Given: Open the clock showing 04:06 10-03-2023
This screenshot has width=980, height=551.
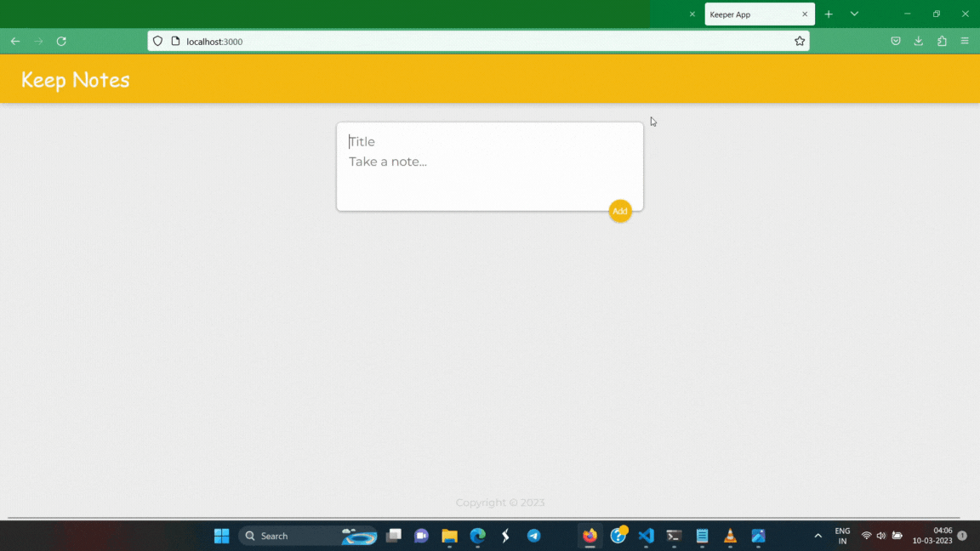Looking at the screenshot, I should [932, 536].
